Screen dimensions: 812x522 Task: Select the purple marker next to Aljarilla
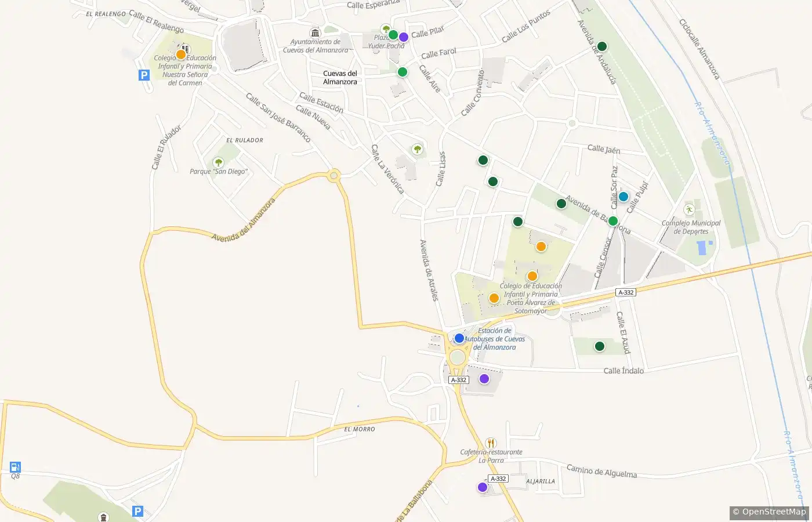pos(483,487)
